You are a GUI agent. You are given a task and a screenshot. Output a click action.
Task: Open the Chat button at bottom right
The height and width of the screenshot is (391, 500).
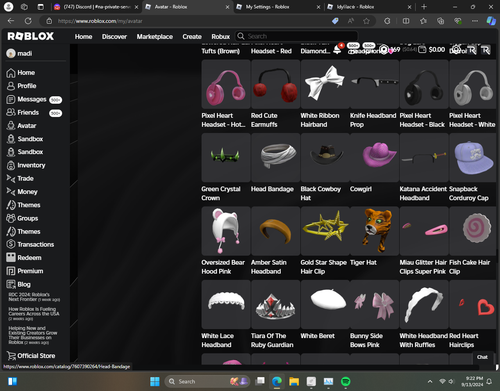coord(482,357)
